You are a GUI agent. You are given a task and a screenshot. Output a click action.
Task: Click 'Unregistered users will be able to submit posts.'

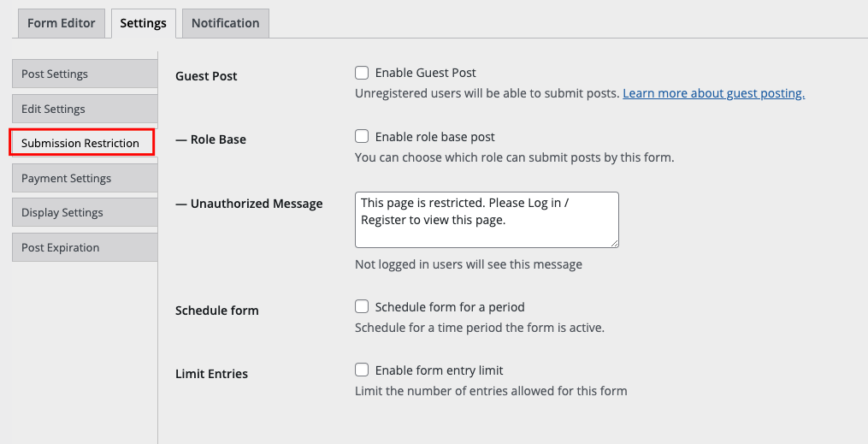click(487, 93)
